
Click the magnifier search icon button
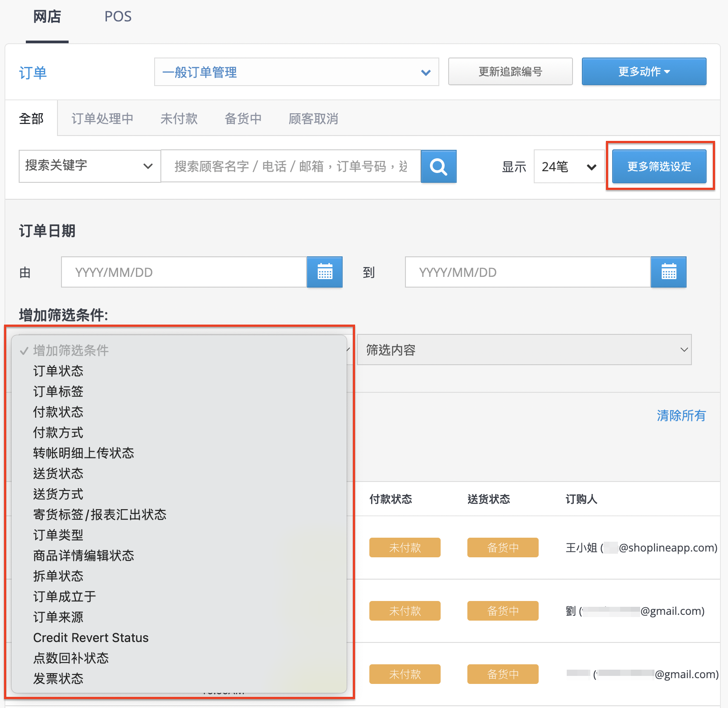click(x=438, y=166)
